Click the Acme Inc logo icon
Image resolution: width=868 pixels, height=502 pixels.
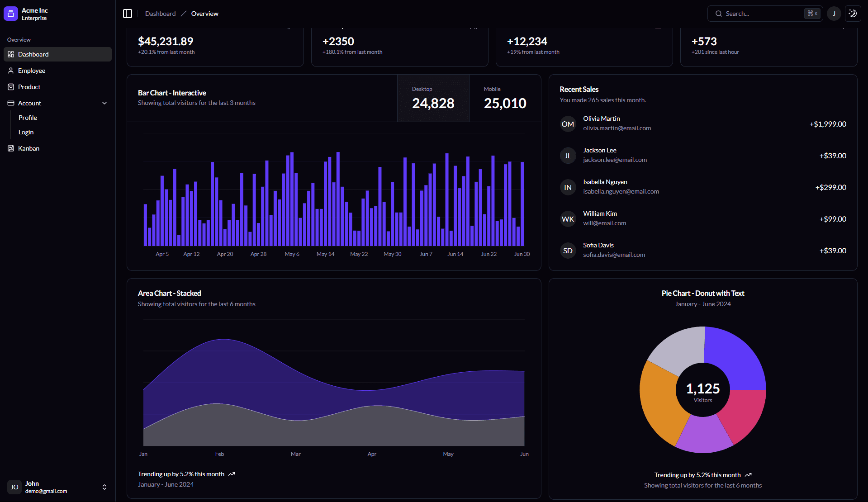point(10,14)
